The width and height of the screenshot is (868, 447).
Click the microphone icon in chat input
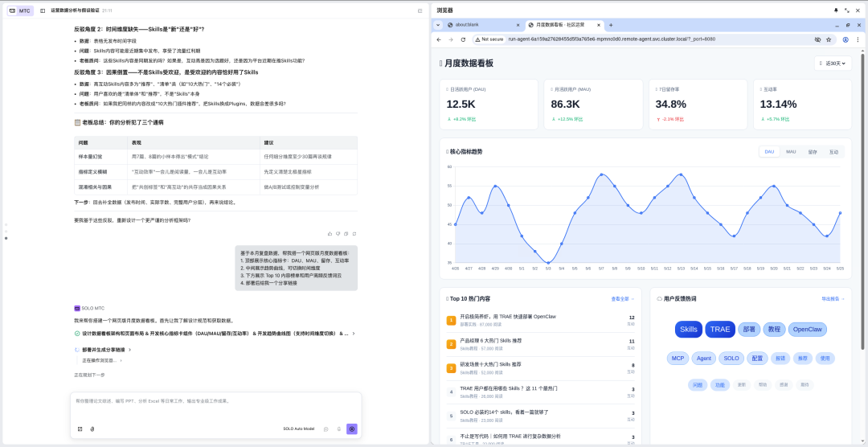coord(339,429)
